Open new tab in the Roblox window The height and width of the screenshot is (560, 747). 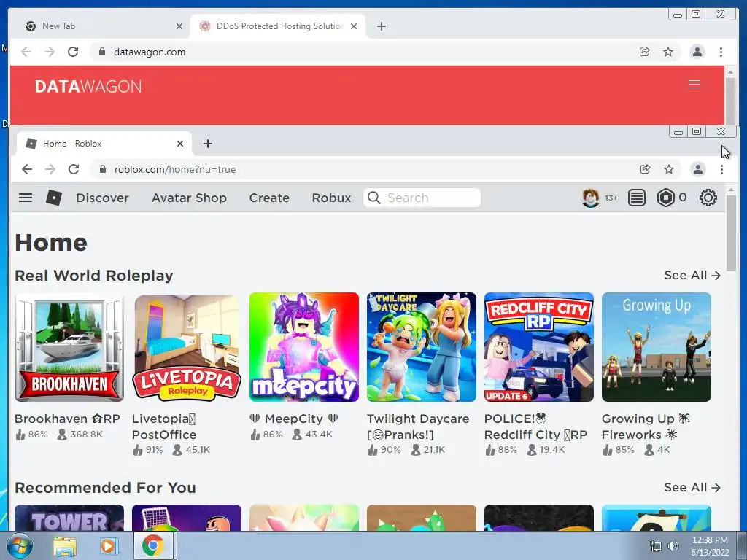point(208,144)
